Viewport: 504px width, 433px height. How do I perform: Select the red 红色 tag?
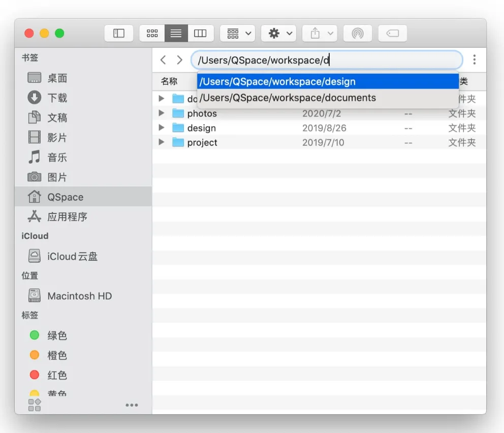pyautogui.click(x=83, y=375)
